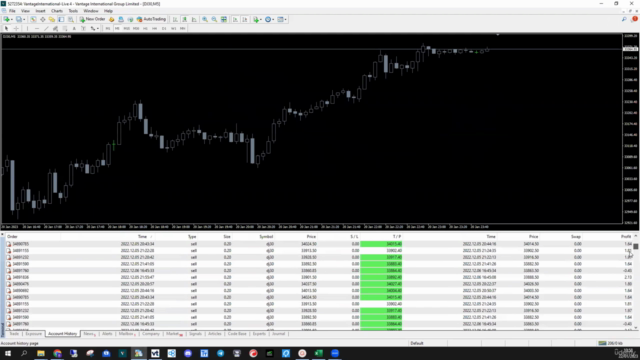
Task: Toggle Chart Shift
Action: pyautogui.click(x=244, y=19)
